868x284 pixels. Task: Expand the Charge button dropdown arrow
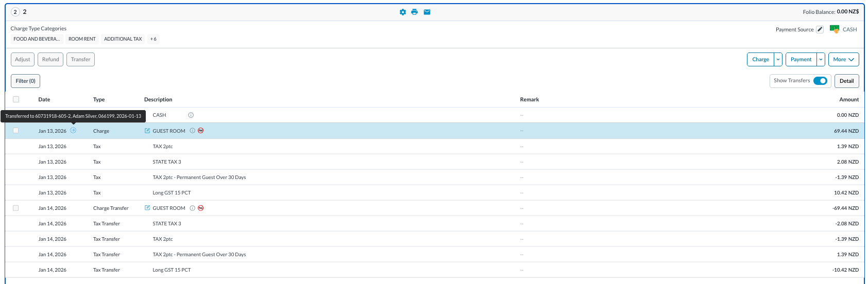click(x=778, y=60)
